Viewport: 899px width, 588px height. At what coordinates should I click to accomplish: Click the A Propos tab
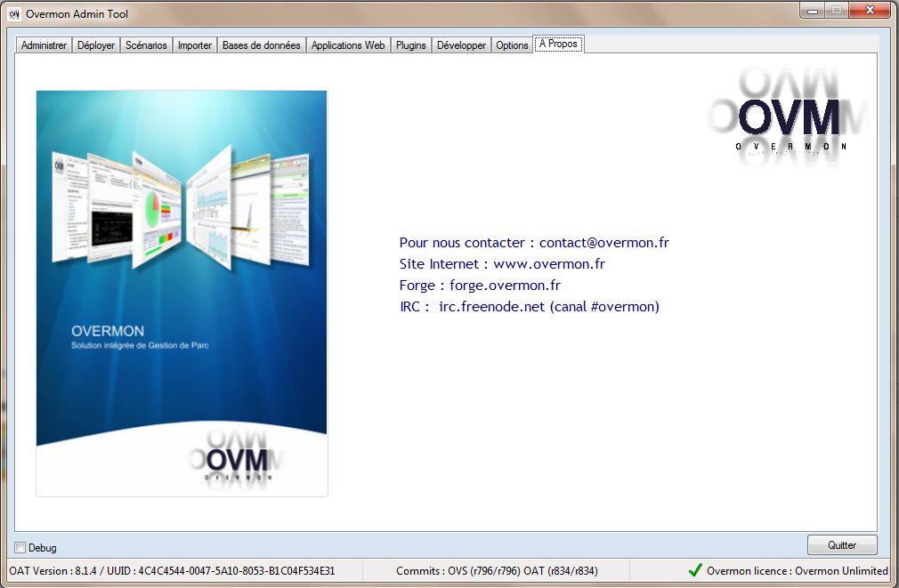coord(558,44)
